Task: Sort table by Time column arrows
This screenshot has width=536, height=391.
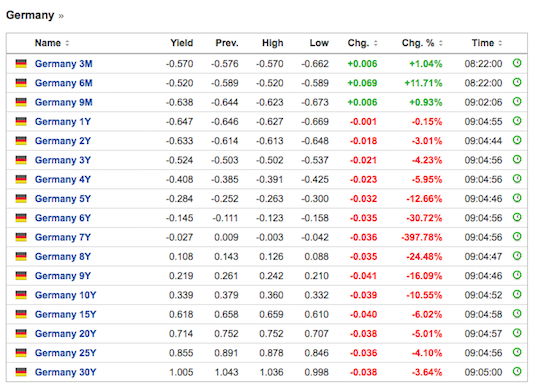Action: [x=500, y=43]
